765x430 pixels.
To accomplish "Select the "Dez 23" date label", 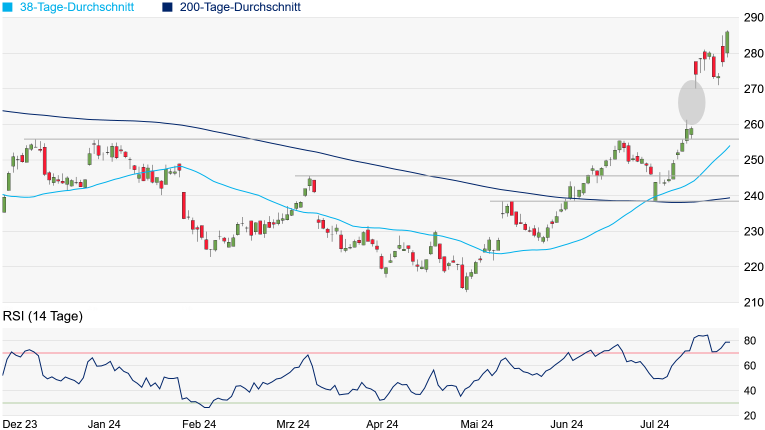I will [20, 424].
